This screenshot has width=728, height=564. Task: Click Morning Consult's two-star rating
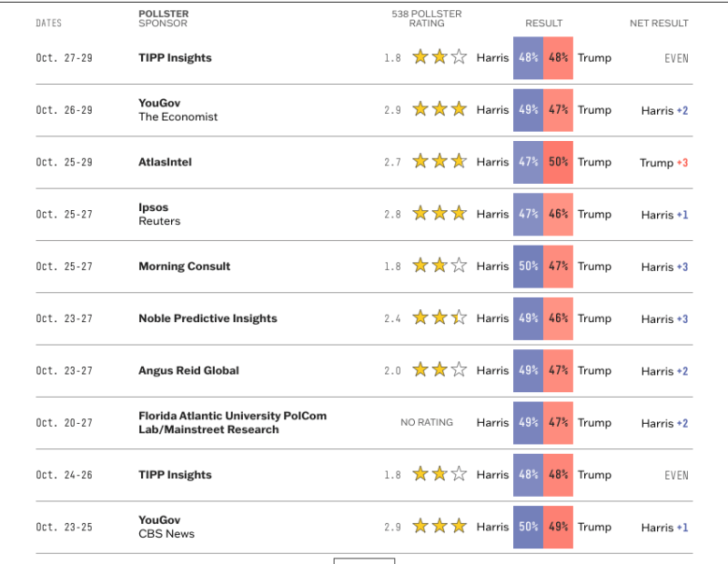pyautogui.click(x=439, y=267)
